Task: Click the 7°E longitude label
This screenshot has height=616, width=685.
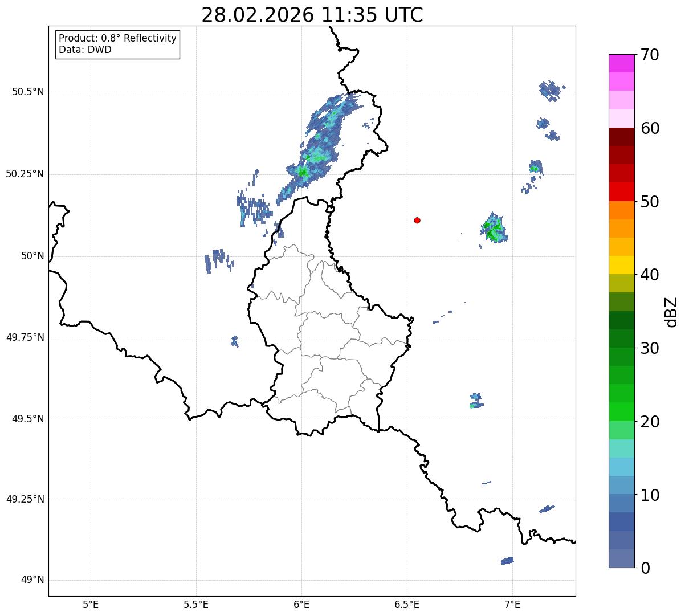Action: [x=512, y=604]
